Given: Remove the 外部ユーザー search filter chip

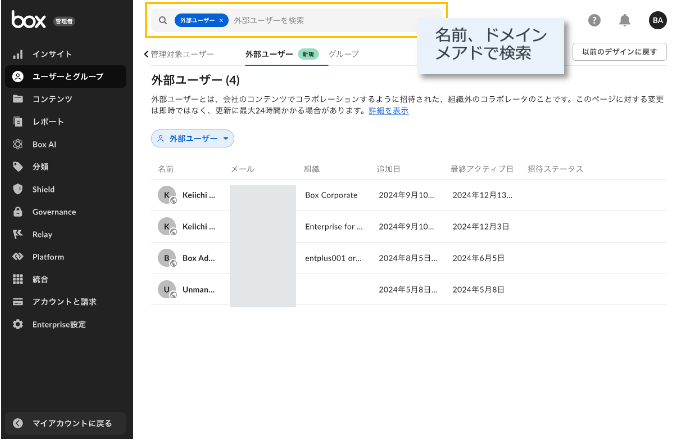Looking at the screenshot, I should click(x=221, y=20).
